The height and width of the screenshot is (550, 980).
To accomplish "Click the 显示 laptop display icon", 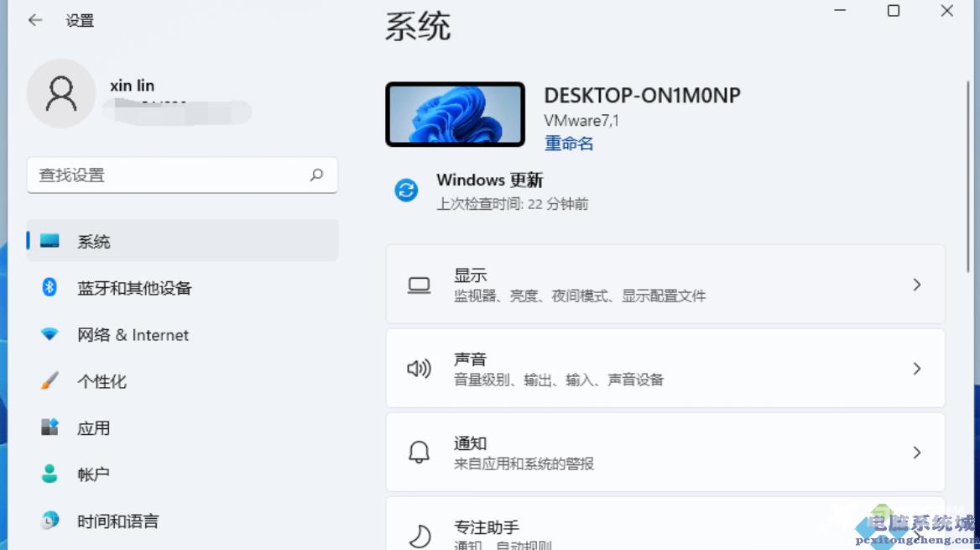I will point(419,285).
